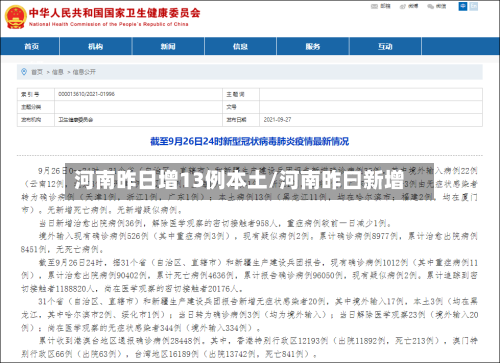Click paragraph starting 当日新增治愈出院病例36例

[216, 223]
